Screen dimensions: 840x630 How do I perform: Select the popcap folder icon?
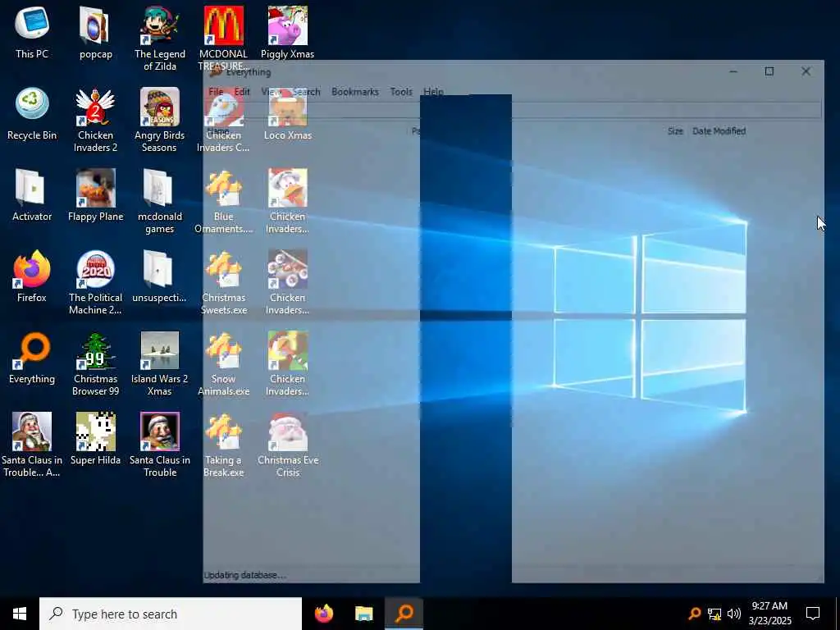(x=95, y=33)
